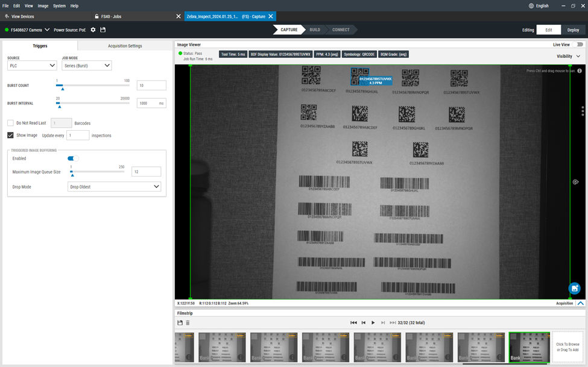
Task: Go to the CONNECT step
Action: tap(341, 30)
